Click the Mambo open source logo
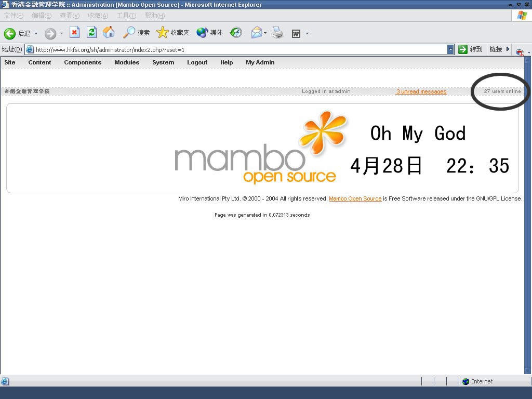The width and height of the screenshot is (532, 399). point(261,148)
